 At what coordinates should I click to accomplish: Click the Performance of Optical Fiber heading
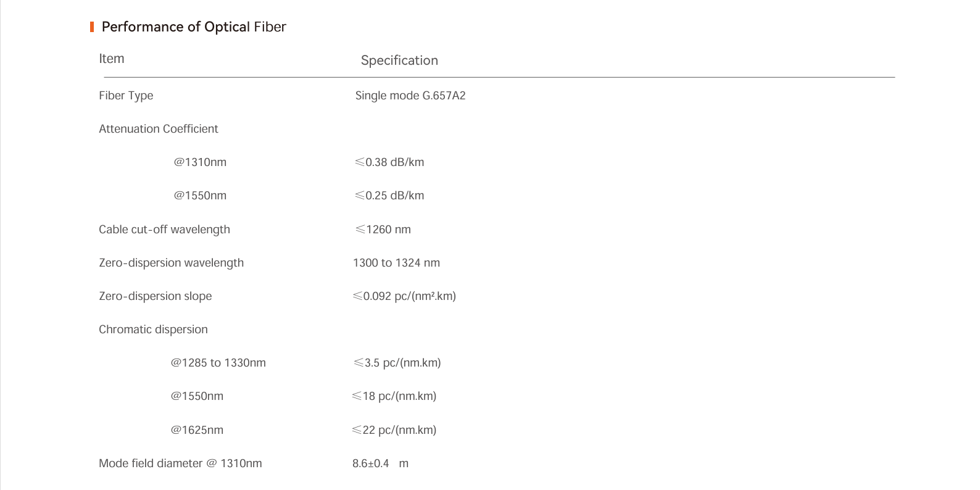[x=194, y=27]
